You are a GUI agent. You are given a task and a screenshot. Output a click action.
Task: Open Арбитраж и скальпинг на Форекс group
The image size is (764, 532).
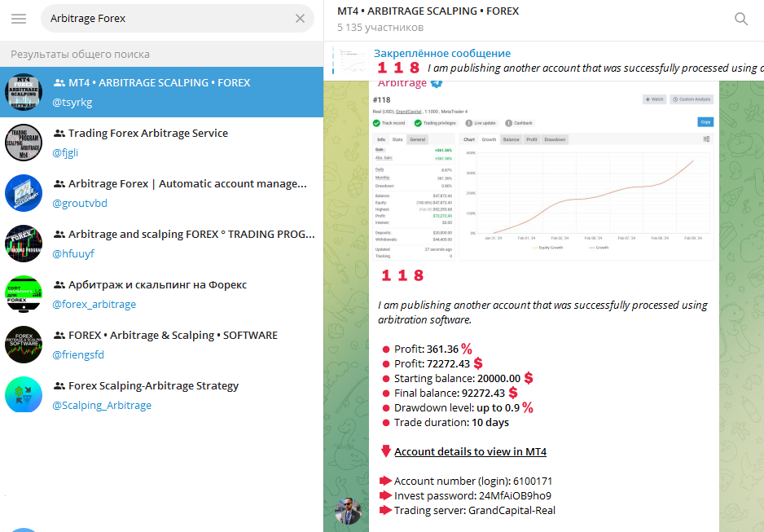(x=162, y=294)
